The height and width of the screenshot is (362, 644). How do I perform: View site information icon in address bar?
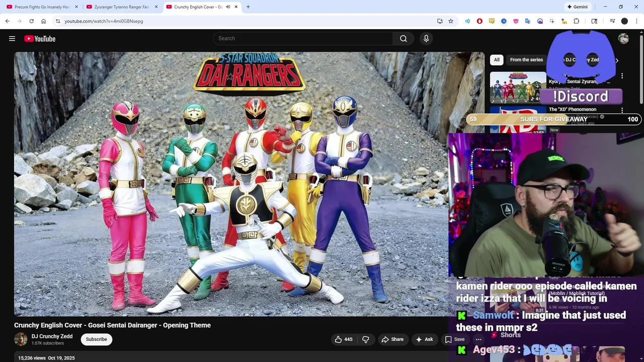pyautogui.click(x=58, y=21)
